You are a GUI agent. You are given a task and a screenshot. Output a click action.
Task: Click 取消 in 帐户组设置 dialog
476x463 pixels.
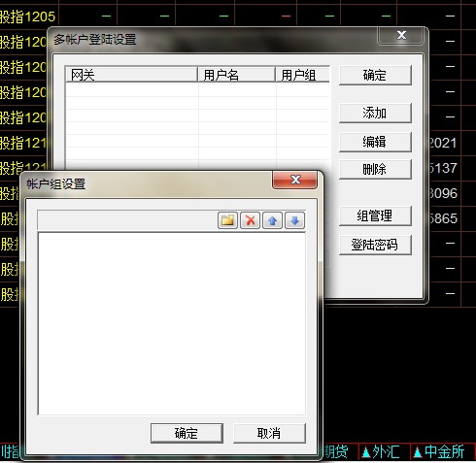pyautogui.click(x=269, y=433)
